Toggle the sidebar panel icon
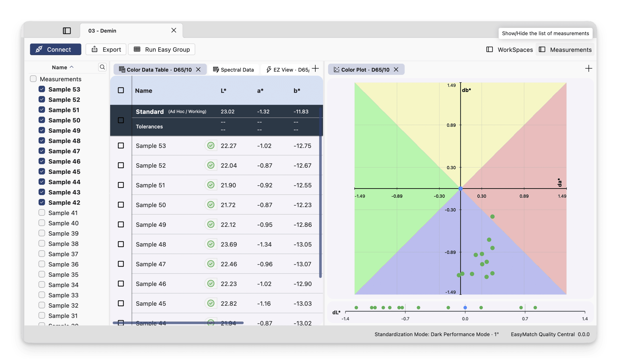 [x=67, y=31]
